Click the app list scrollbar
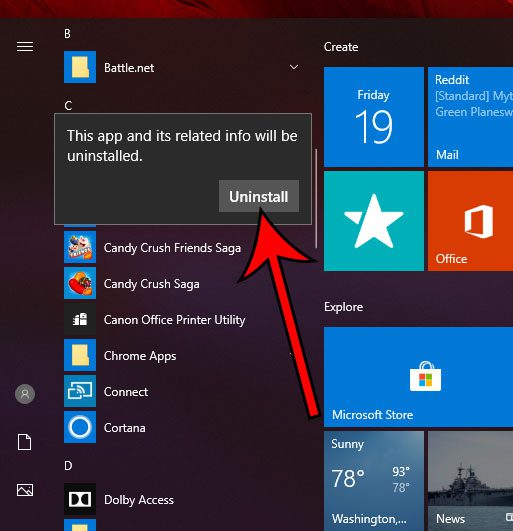Screen dimensions: 513x531 pos(316,198)
